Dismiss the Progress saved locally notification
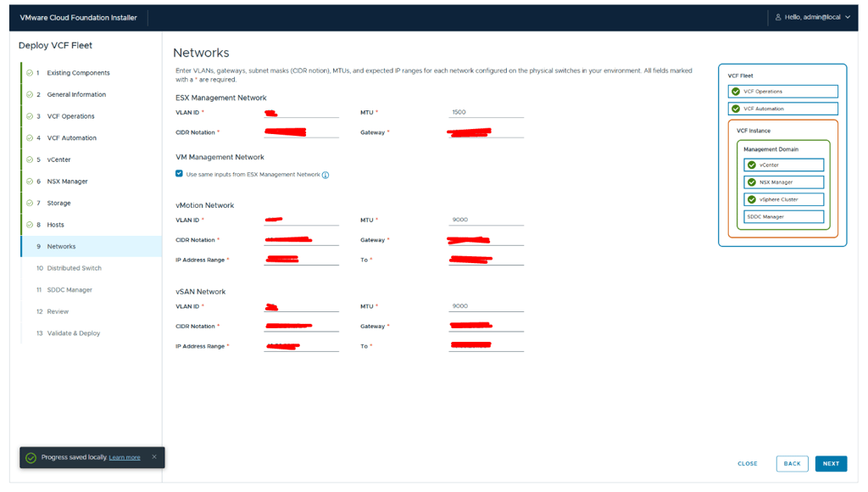This screenshot has height=492, width=868. (x=154, y=457)
